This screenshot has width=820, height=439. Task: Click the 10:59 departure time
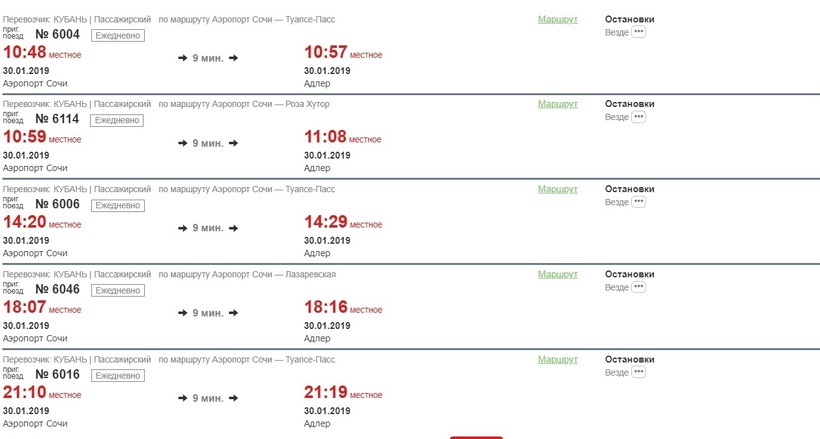(x=25, y=138)
